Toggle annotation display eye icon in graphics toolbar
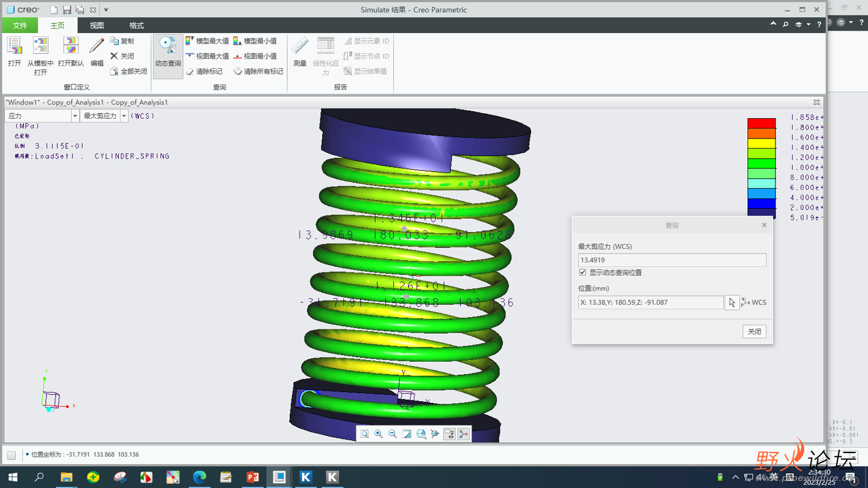 coord(449,434)
